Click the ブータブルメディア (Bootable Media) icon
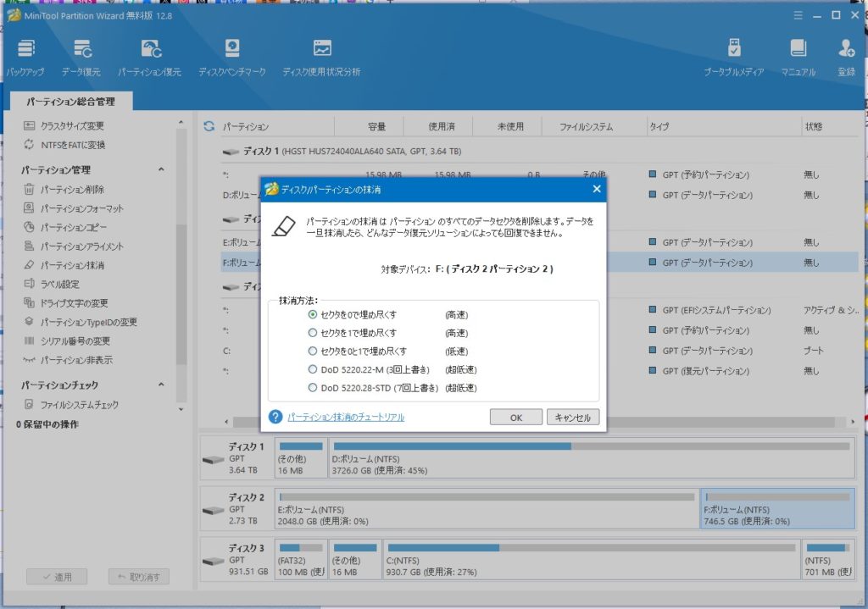868x609 pixels. point(735,57)
